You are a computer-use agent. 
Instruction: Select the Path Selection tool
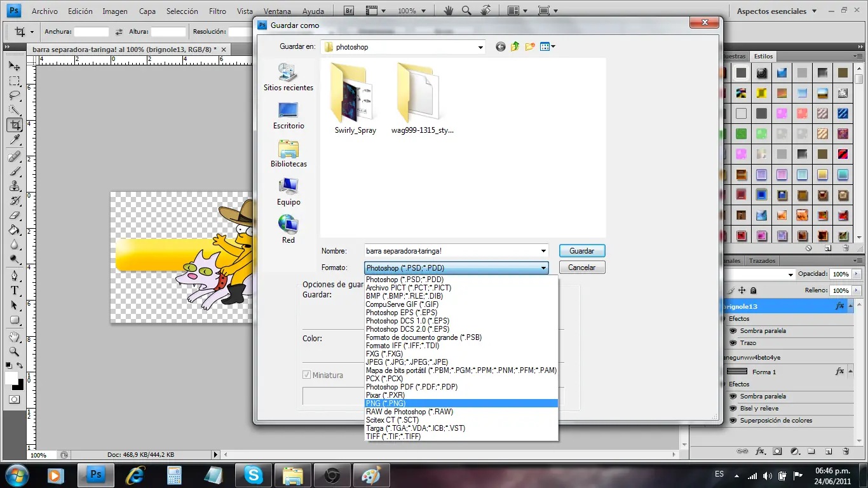click(14, 305)
